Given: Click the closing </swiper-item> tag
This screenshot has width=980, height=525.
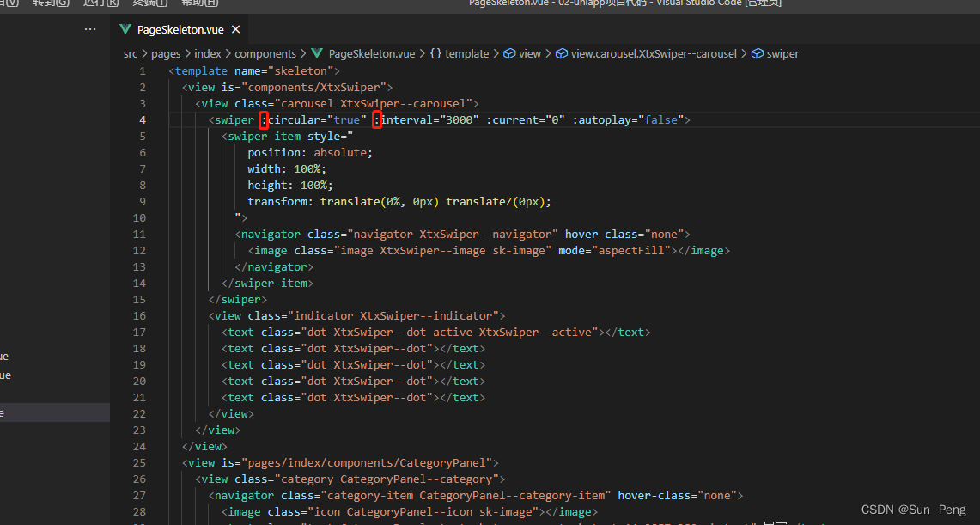Looking at the screenshot, I should click(267, 284).
